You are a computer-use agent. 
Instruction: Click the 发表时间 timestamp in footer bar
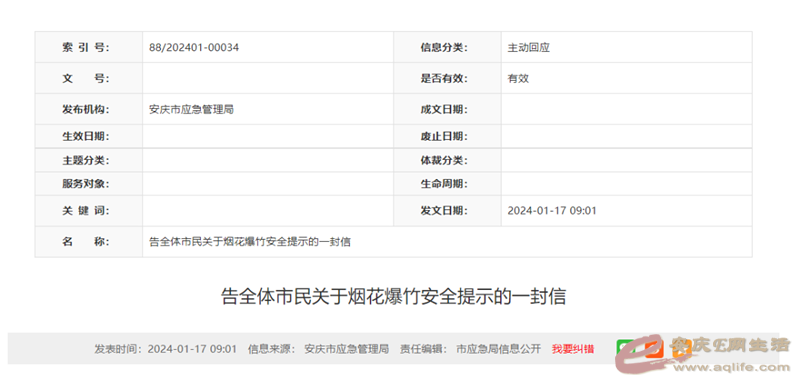165,349
